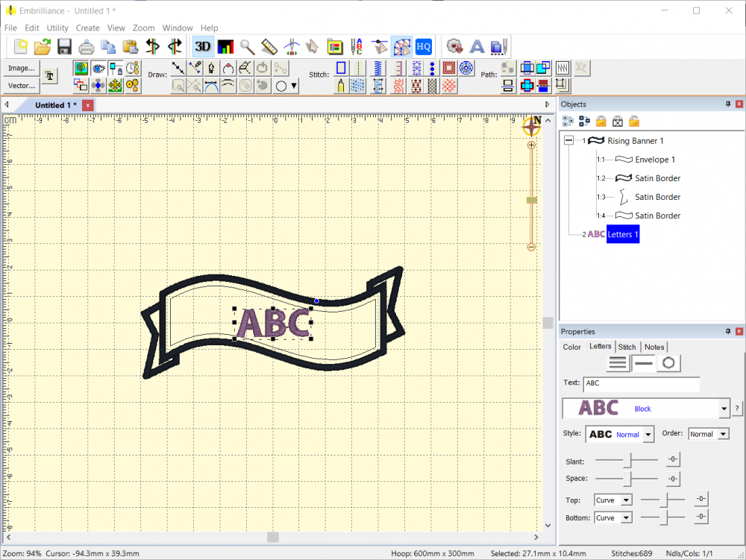
Task: Reset Slant using the -0- button
Action: click(672, 459)
